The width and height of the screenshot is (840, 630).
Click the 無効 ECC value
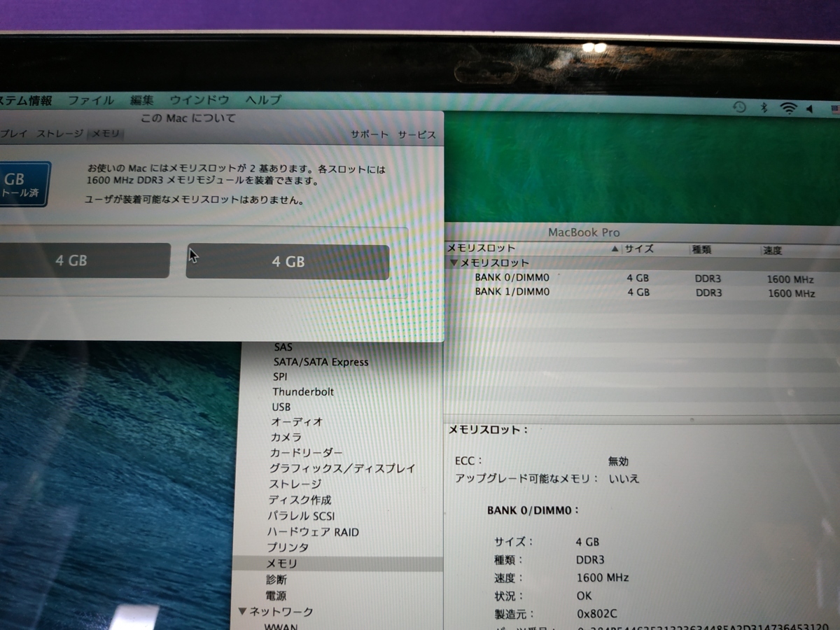[x=618, y=461]
